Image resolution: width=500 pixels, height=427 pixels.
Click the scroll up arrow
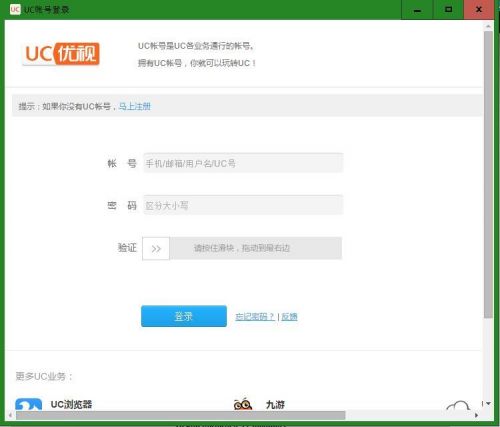[x=488, y=26]
